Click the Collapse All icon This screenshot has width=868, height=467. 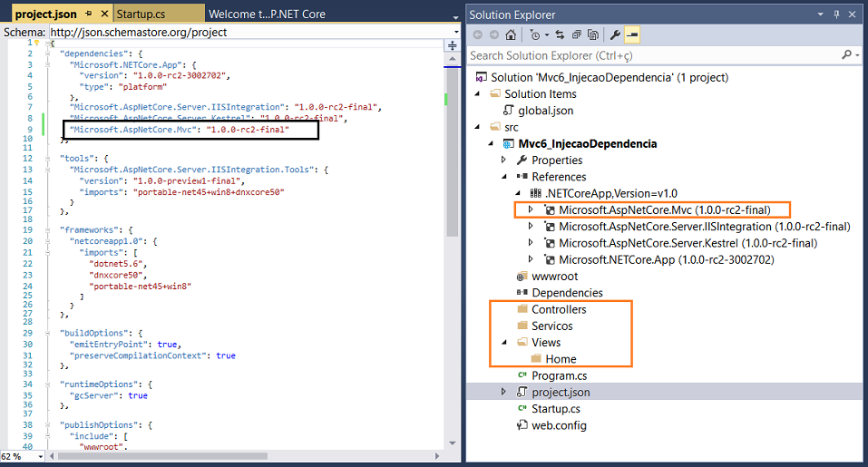pyautogui.click(x=576, y=34)
